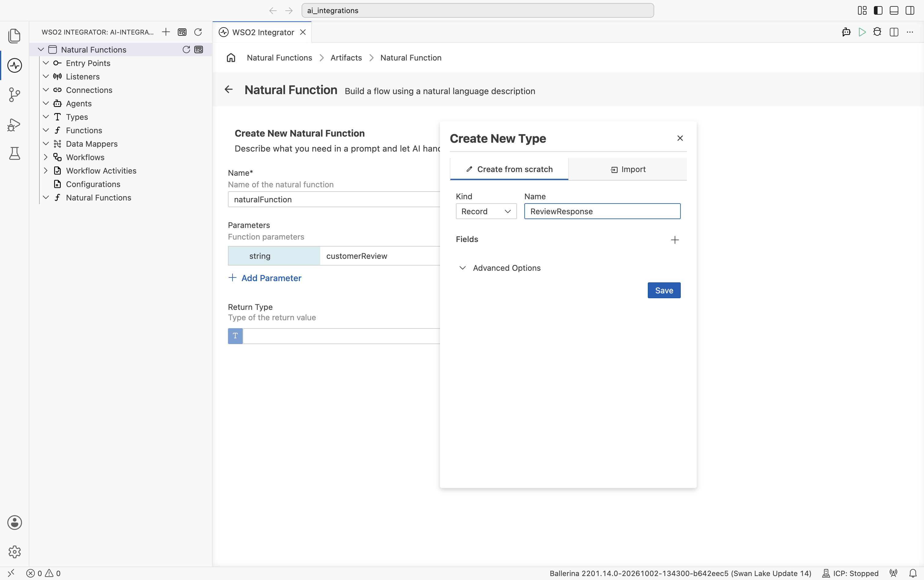This screenshot has width=924, height=580.
Task: Collapse the Agents node
Action: (x=46, y=103)
